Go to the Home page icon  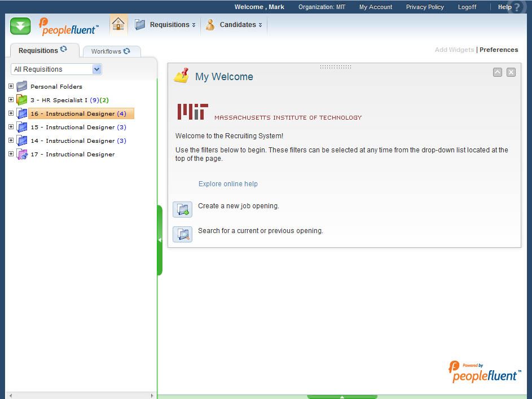pyautogui.click(x=118, y=24)
